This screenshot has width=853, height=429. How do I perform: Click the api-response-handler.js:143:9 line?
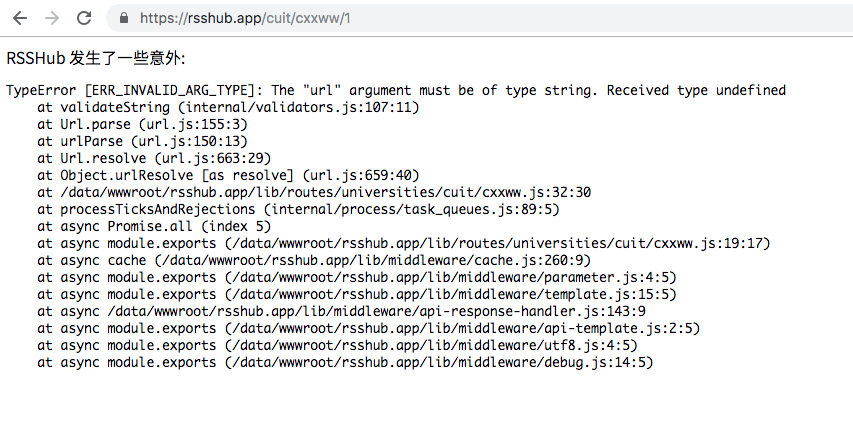342,311
